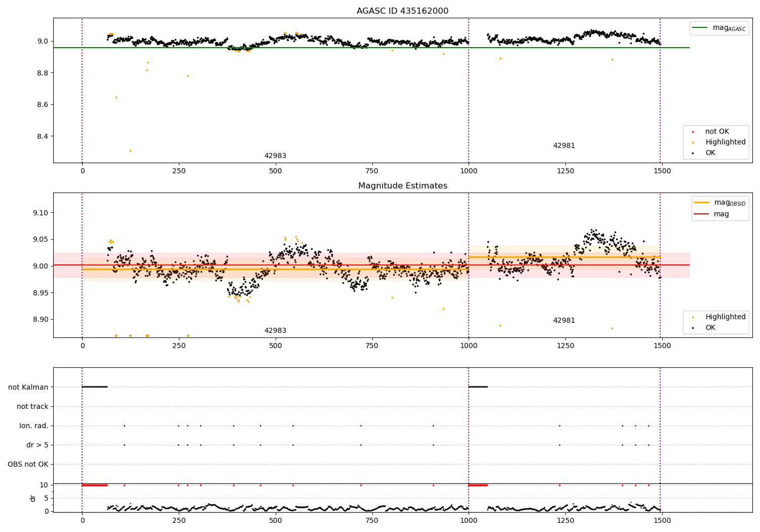
Task: Click the 'OK' legend entry in middle plot
Action: pyautogui.click(x=704, y=328)
